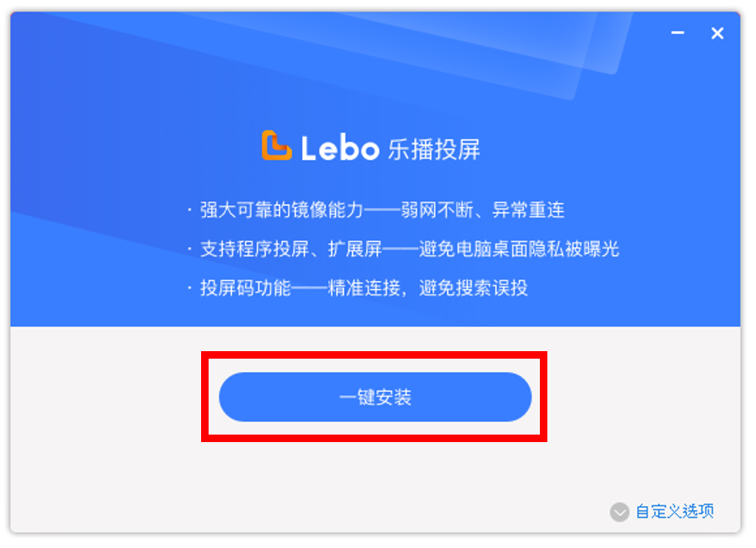756x548 pixels.
Task: Select the 强大可靠的镜像能力 feature text
Action: (281, 209)
